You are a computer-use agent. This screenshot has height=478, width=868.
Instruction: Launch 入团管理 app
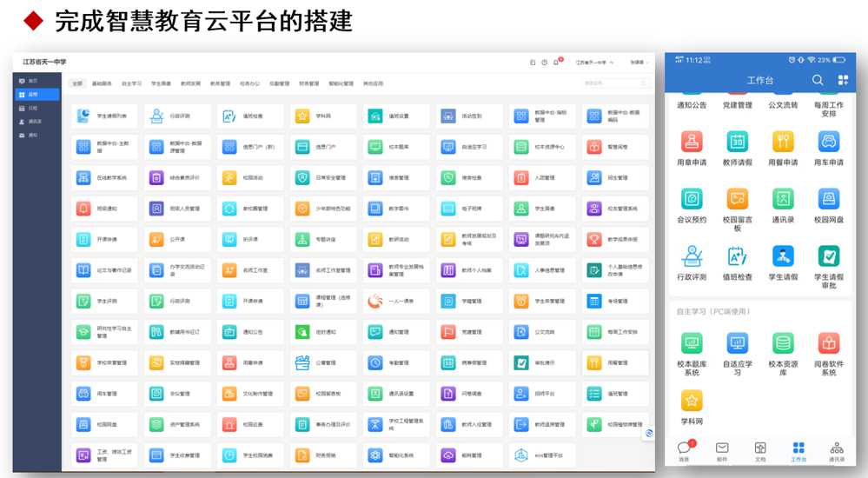542,178
